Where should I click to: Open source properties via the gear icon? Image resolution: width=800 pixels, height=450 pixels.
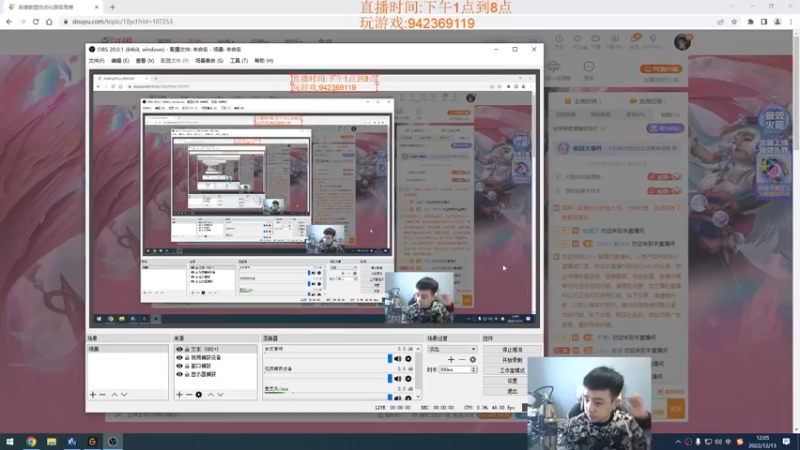198,394
